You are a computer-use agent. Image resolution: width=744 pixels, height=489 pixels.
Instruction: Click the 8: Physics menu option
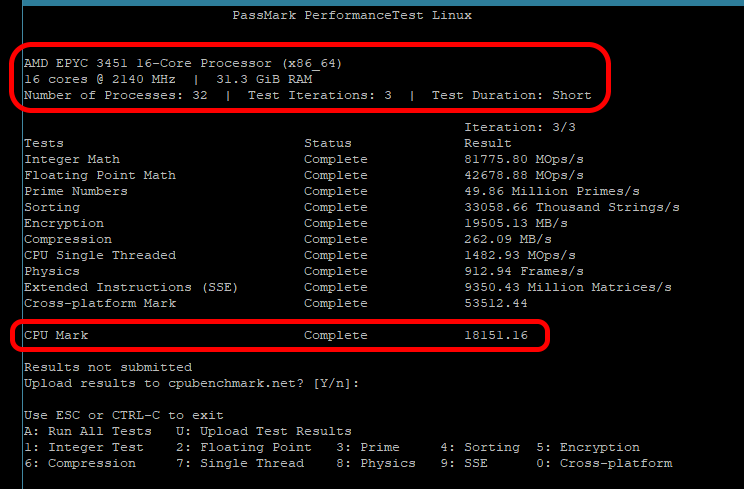coord(376,463)
